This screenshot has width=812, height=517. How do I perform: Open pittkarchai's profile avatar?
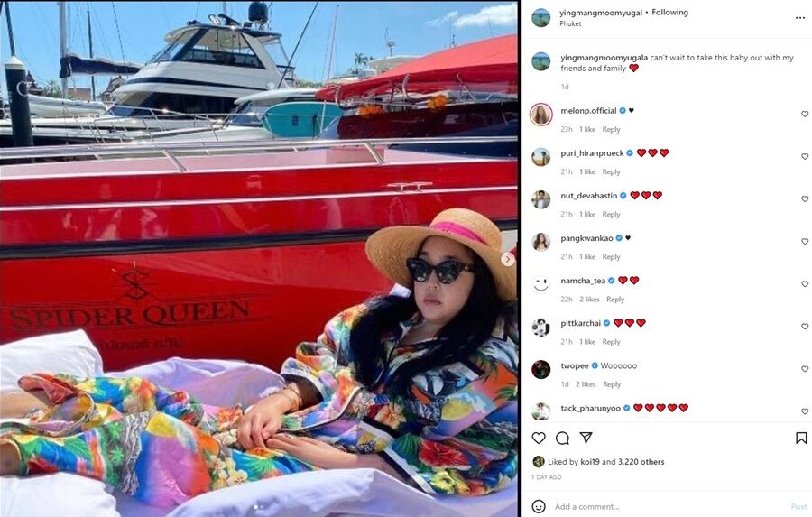541,327
